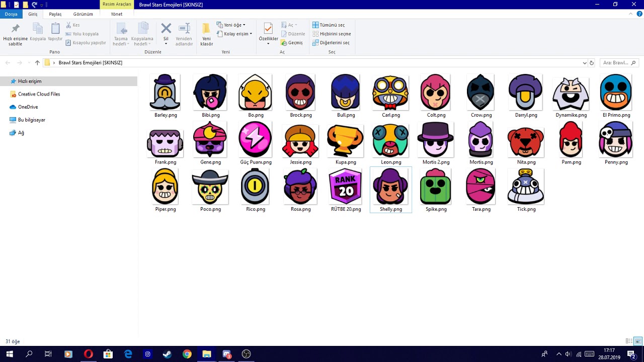Viewport: 644px width, 362px height.
Task: Open OBS Studio from taskbar
Action: (246, 354)
